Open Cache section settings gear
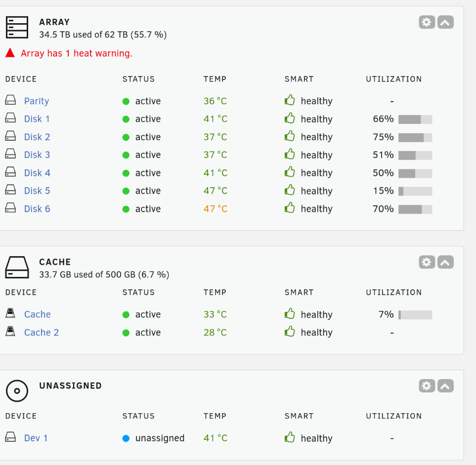 point(427,262)
